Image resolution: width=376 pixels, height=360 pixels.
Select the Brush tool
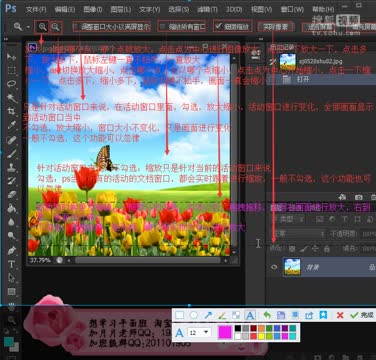12,153
